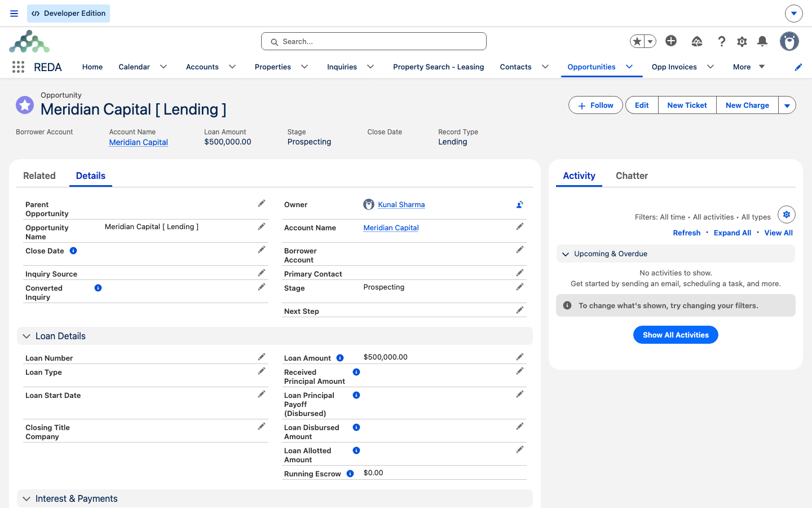Click the Expand All link
The width and height of the screenshot is (812, 508).
732,233
